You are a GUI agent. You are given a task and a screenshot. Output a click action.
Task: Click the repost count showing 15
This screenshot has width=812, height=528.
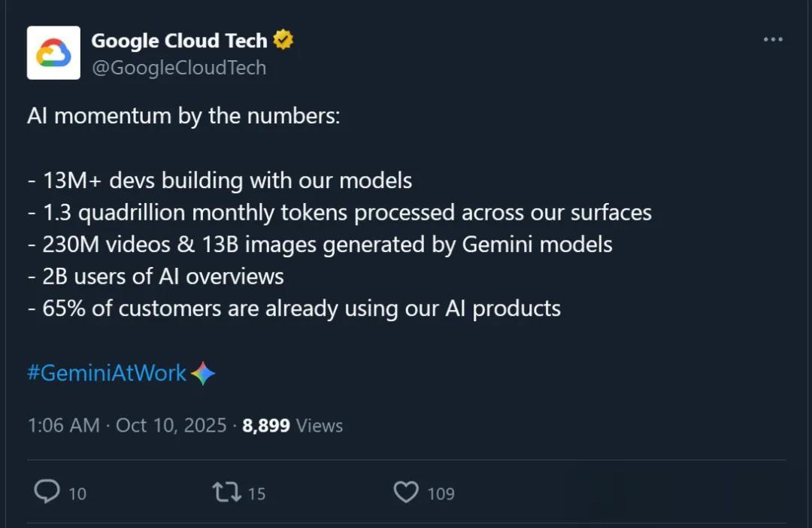(256, 494)
